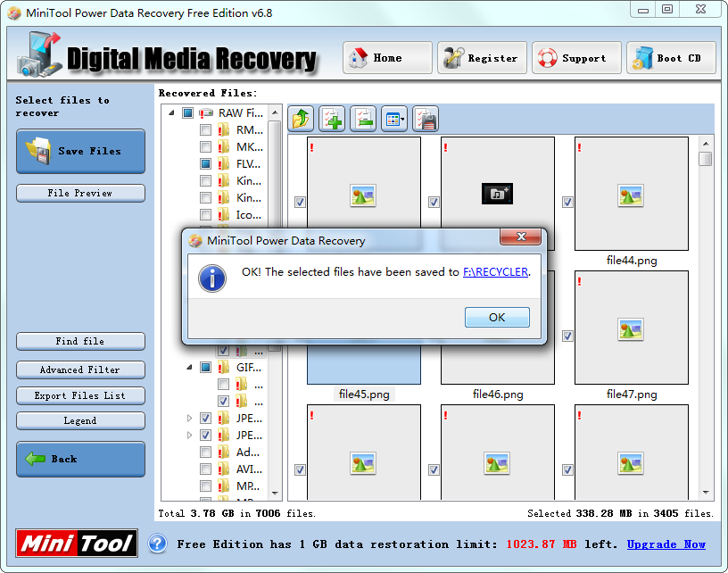
Task: Click the up-folder toolbar icon with green arrow
Action: 301,119
